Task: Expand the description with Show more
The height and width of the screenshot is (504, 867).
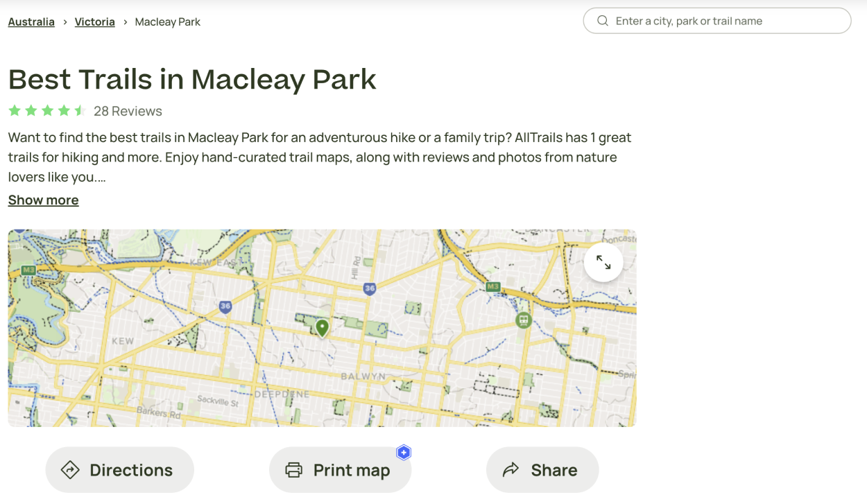Action: coord(43,200)
